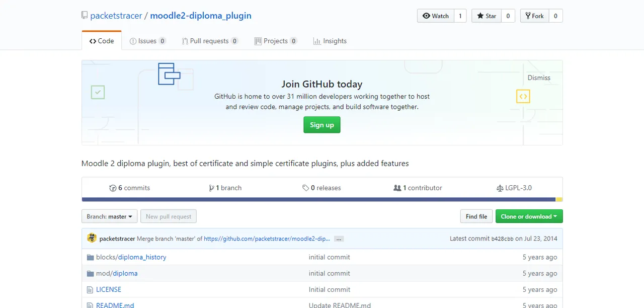Image resolution: width=644 pixels, height=308 pixels.
Task: Click the eye icon in Watch button
Action: [x=426, y=16]
